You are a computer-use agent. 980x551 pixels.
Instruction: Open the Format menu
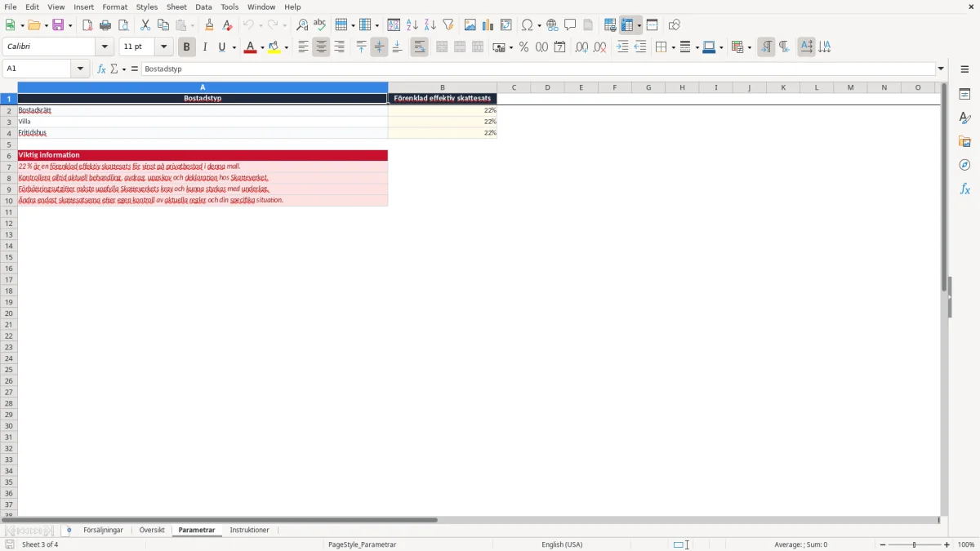(x=115, y=7)
